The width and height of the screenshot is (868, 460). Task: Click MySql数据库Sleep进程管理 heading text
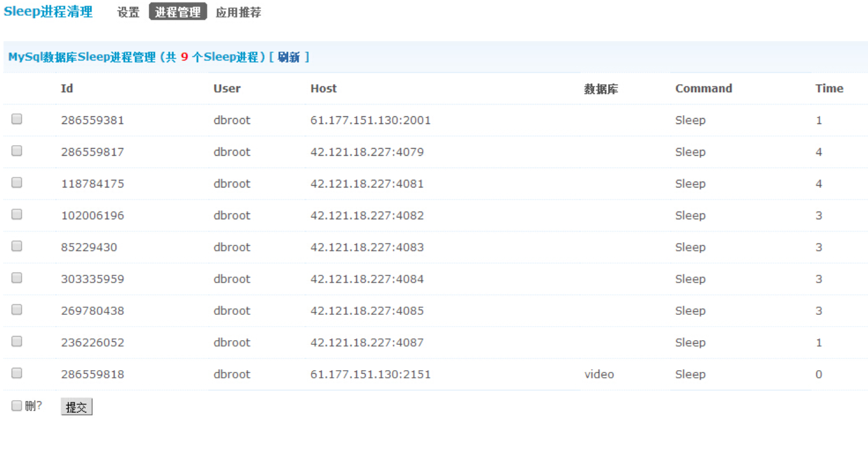pyautogui.click(x=82, y=57)
